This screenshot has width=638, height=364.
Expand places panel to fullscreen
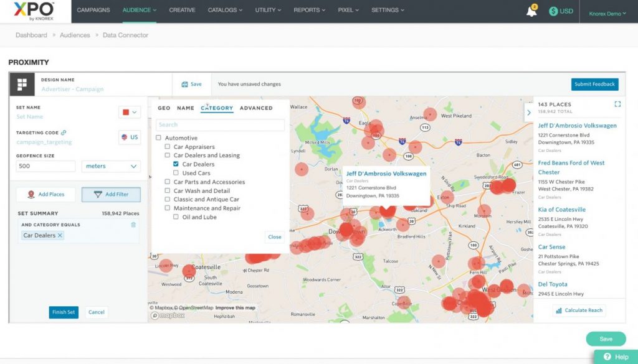tap(617, 105)
